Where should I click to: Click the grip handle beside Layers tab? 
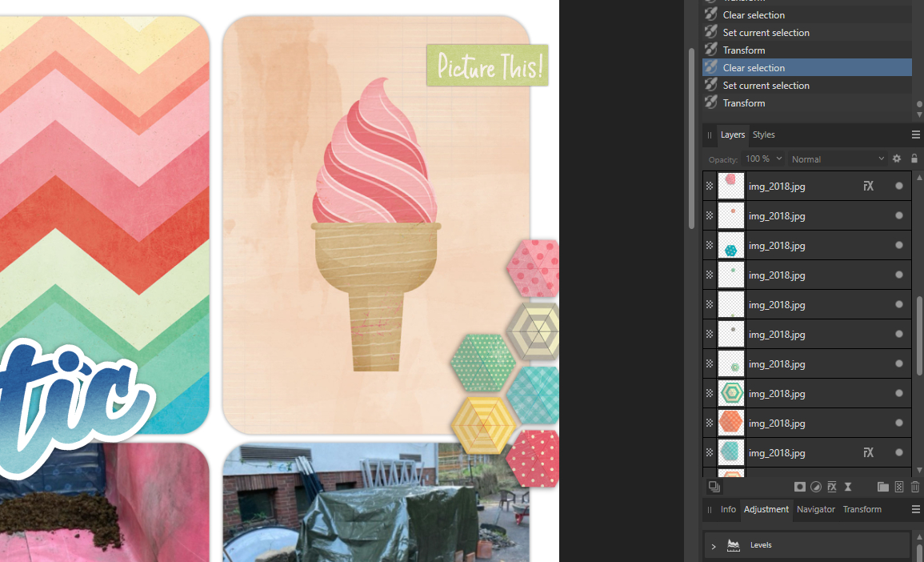point(710,135)
